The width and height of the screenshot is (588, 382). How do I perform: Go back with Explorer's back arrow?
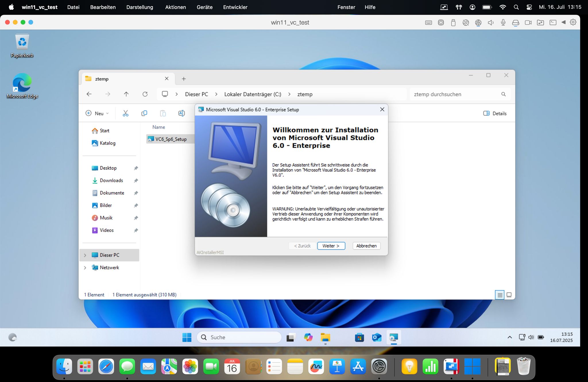pyautogui.click(x=89, y=94)
